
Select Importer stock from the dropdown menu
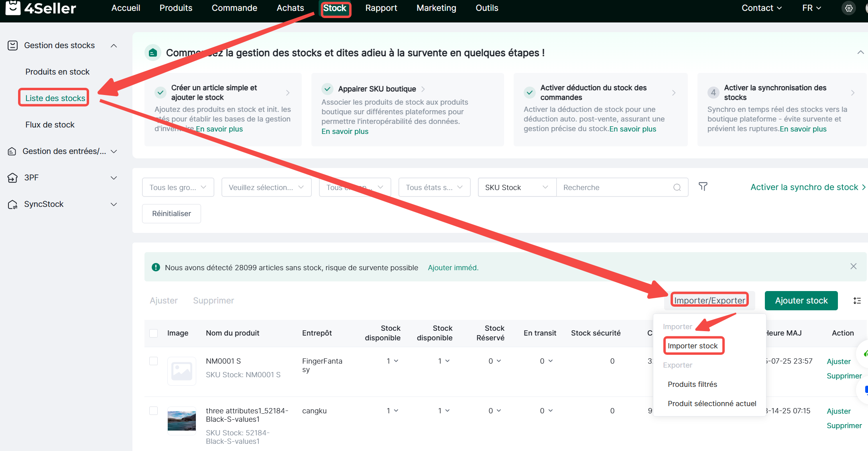pyautogui.click(x=693, y=346)
